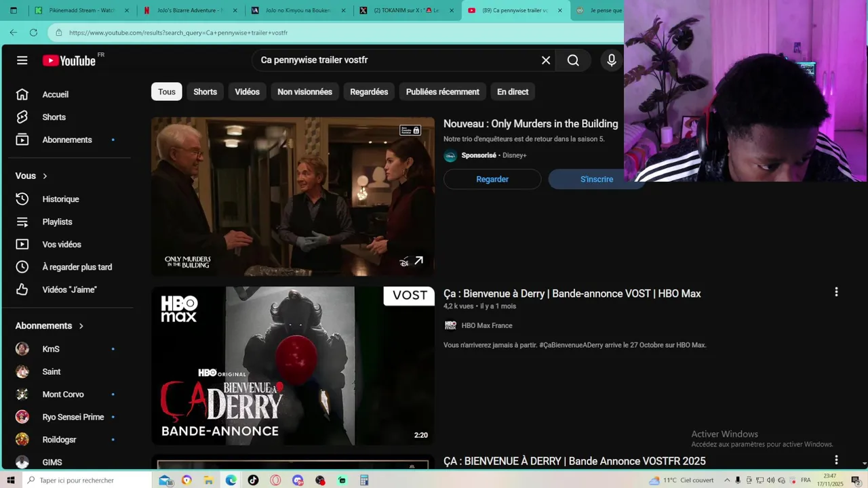This screenshot has width=868, height=488.
Task: Open TikTok from the taskbar
Action: [x=253, y=480]
